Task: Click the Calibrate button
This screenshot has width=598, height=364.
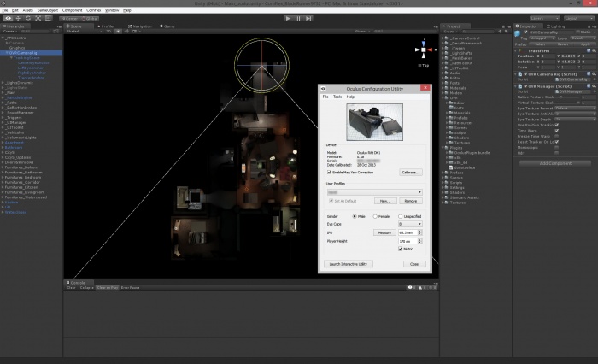Action: [411, 172]
